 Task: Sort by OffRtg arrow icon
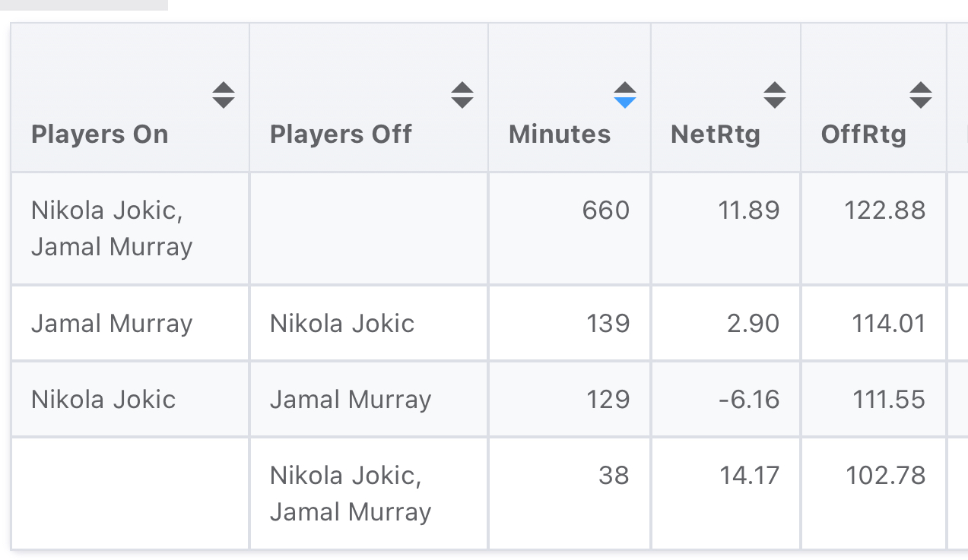921,95
